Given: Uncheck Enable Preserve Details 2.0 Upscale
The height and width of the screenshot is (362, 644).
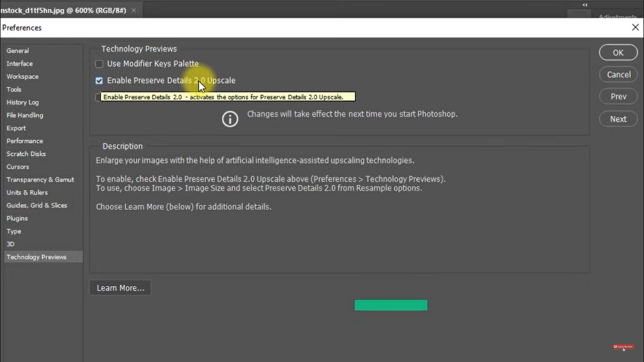Looking at the screenshot, I should (x=99, y=80).
